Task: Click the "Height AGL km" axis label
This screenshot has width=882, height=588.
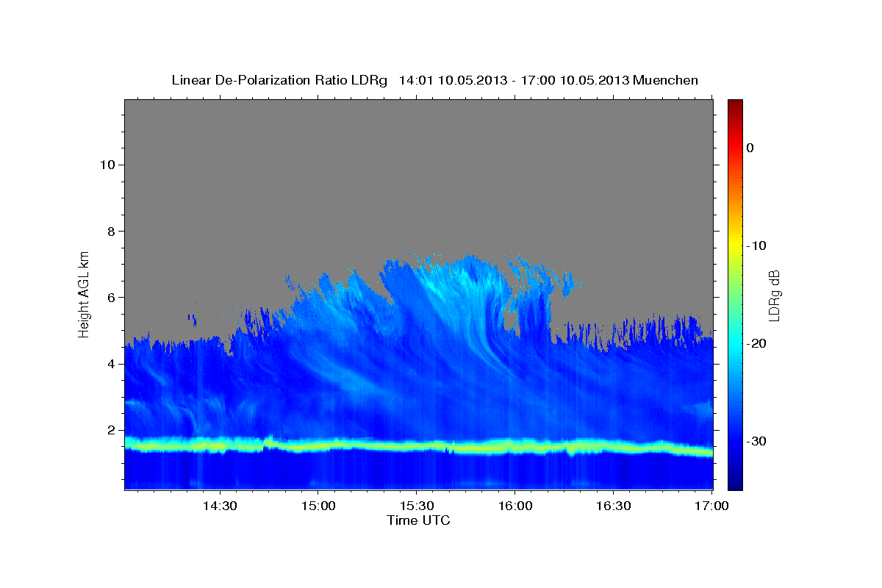Action: (84, 294)
